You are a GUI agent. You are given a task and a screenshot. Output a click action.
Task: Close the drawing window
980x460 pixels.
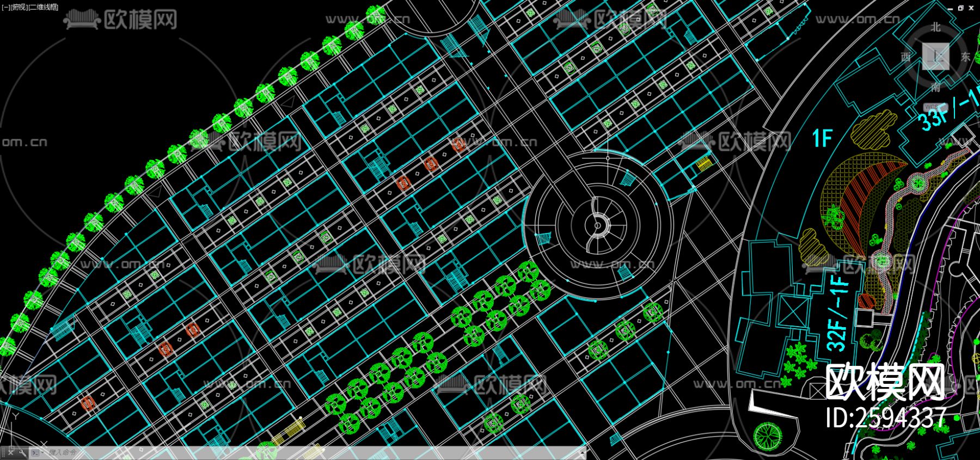(x=972, y=8)
